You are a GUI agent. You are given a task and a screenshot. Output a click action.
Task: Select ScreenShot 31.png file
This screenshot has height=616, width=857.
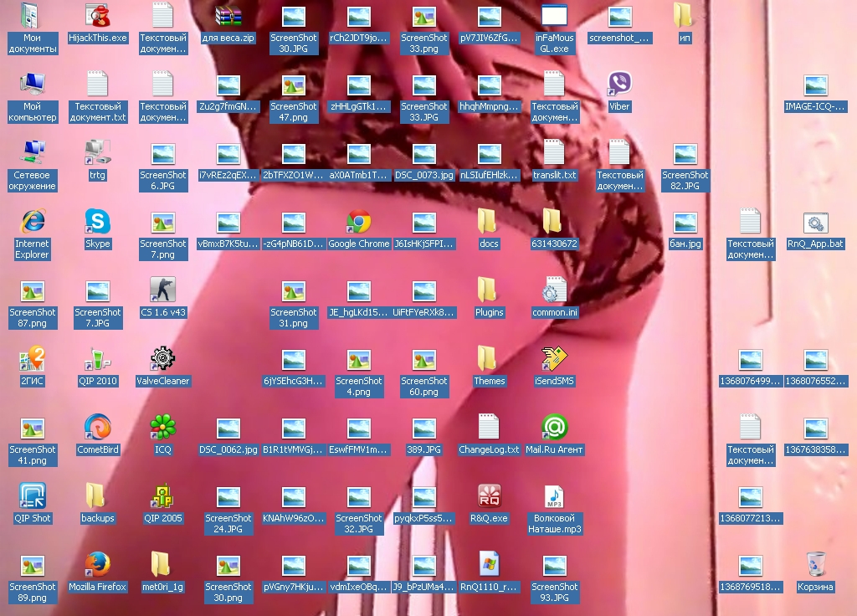294,290
